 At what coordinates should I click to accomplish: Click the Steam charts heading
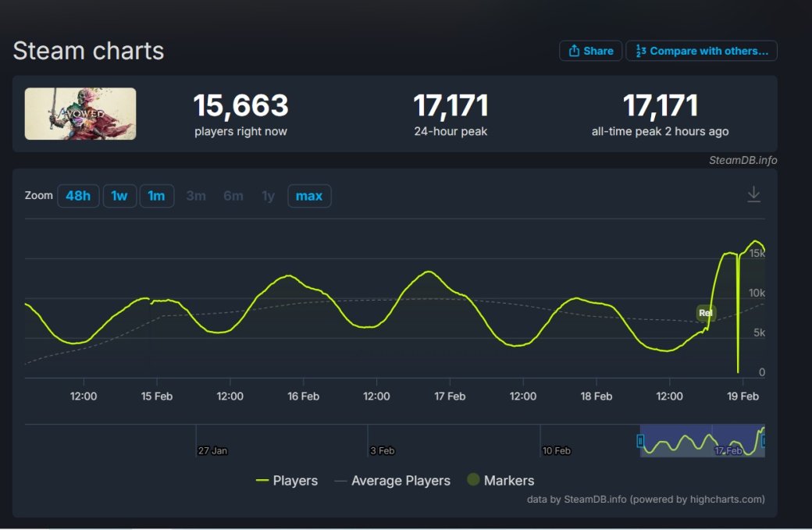pyautogui.click(x=88, y=51)
